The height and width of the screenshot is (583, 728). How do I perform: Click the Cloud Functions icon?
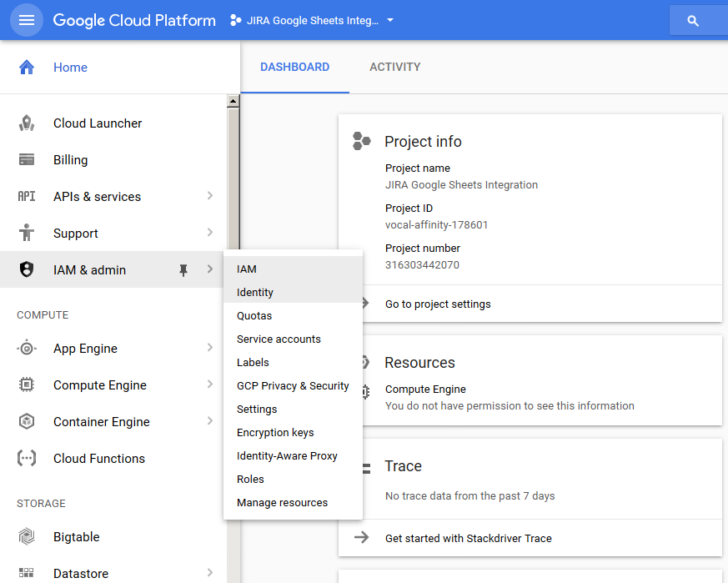click(27, 459)
